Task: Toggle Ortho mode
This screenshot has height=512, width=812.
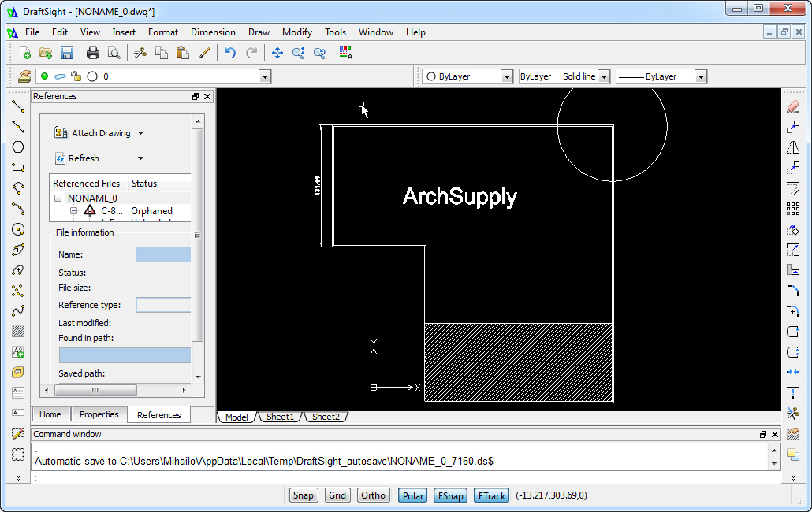Action: pos(373,495)
